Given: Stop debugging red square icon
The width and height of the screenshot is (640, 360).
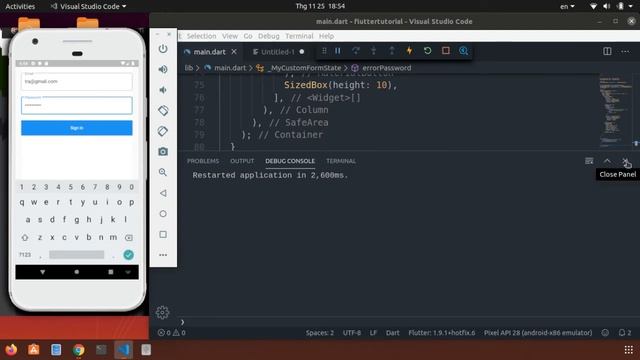Looking at the screenshot, I should [x=446, y=51].
